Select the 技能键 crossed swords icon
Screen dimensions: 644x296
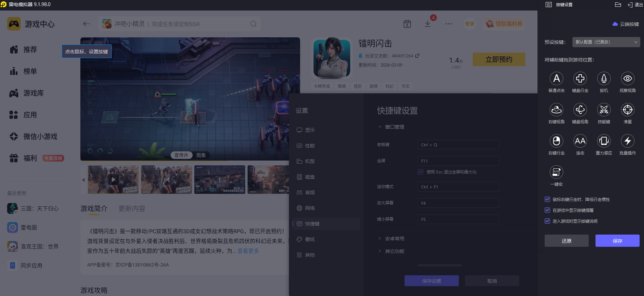604,110
